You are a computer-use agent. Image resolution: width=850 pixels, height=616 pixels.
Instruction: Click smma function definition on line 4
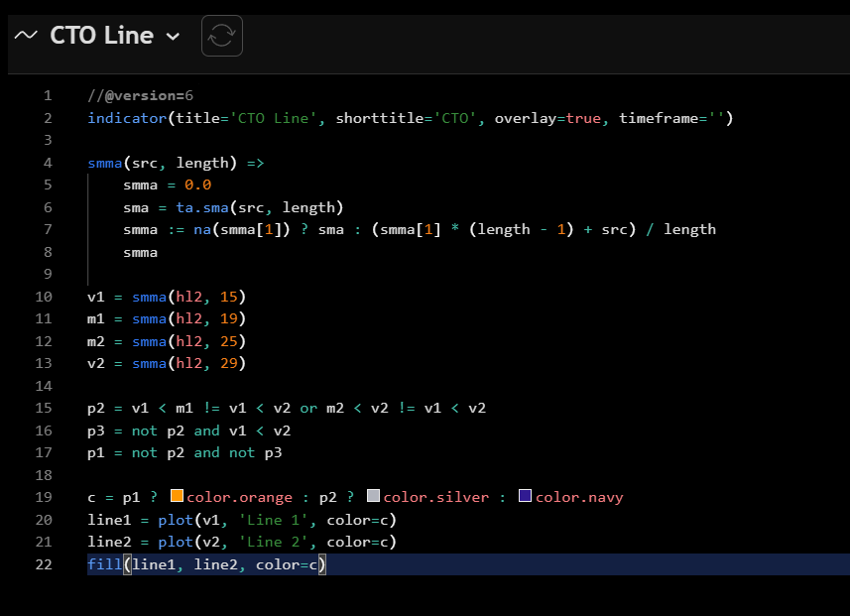[104, 163]
